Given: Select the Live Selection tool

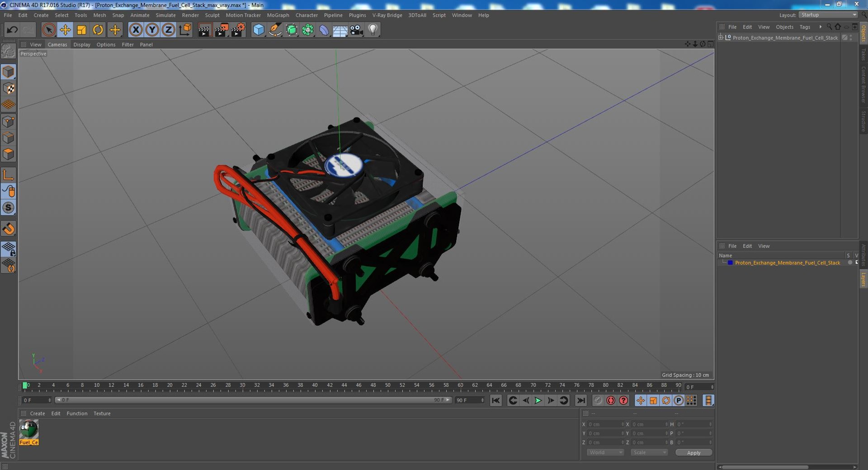Looking at the screenshot, I should [x=48, y=30].
